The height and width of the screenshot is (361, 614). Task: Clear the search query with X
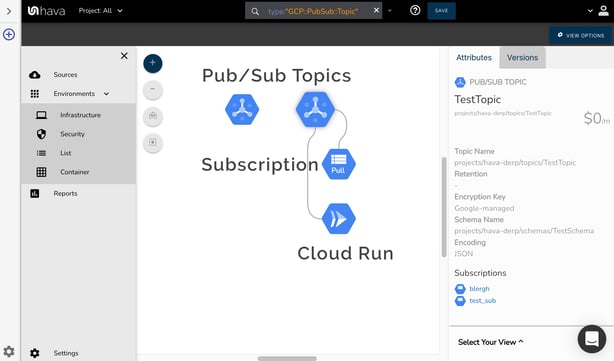(376, 11)
